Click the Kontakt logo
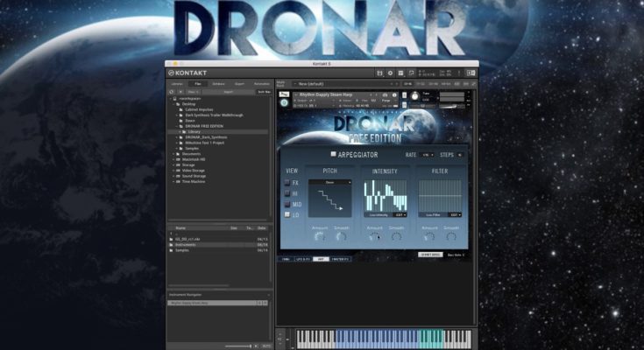This screenshot has height=350, width=644. pyautogui.click(x=187, y=73)
